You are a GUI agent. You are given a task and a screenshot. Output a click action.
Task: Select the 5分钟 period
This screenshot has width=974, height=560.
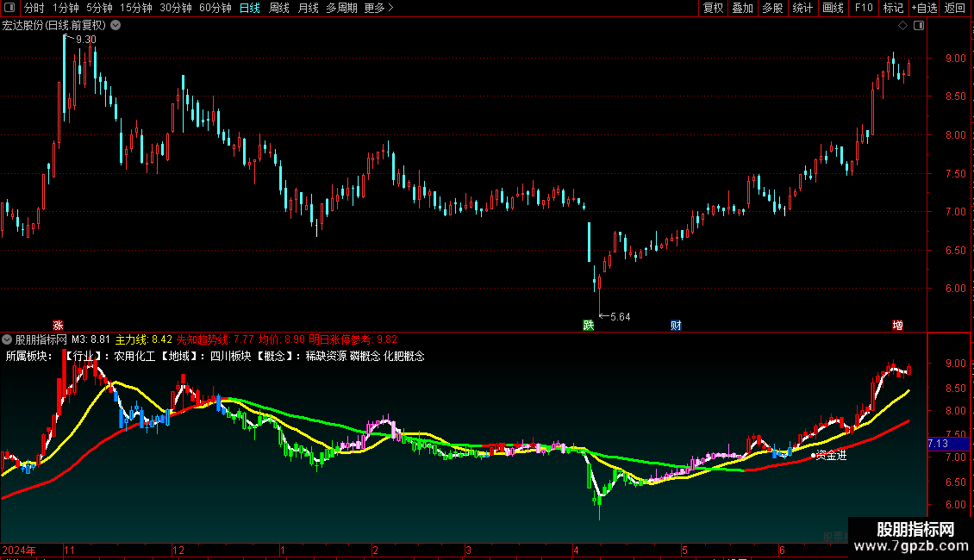[x=99, y=8]
